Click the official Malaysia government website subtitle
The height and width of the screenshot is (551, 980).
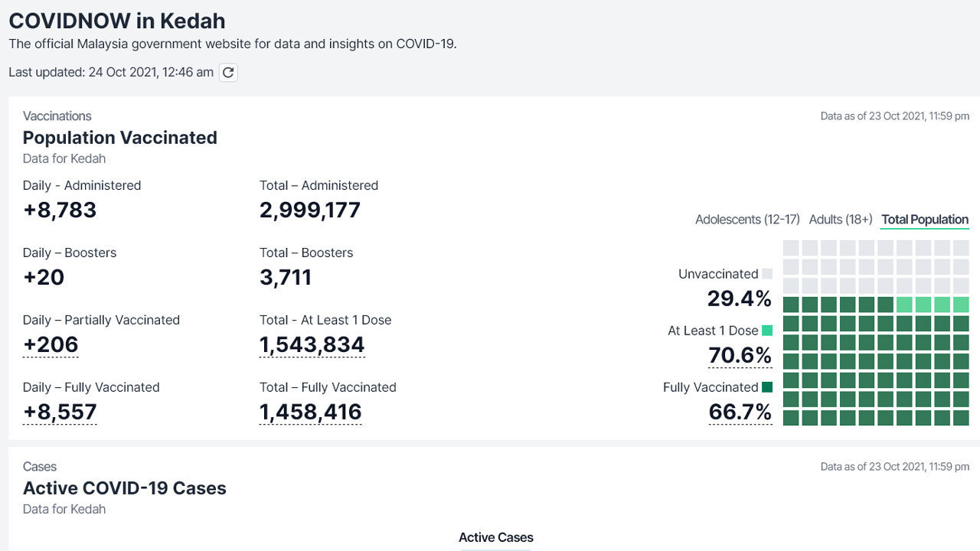(x=233, y=44)
